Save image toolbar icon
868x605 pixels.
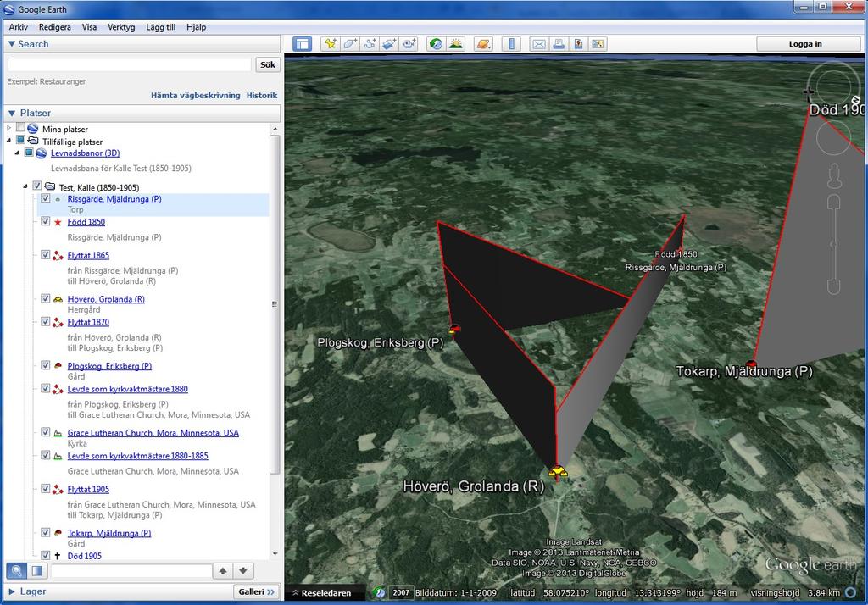tap(578, 44)
